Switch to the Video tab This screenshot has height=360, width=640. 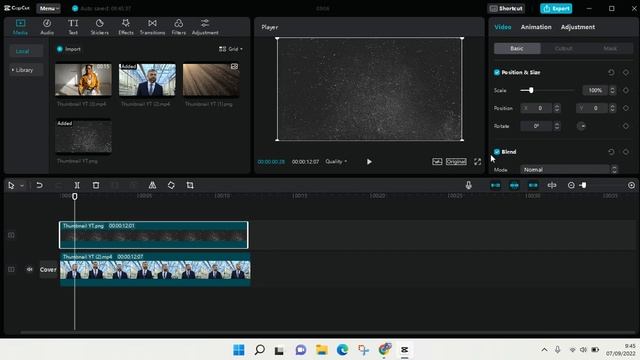(503, 27)
